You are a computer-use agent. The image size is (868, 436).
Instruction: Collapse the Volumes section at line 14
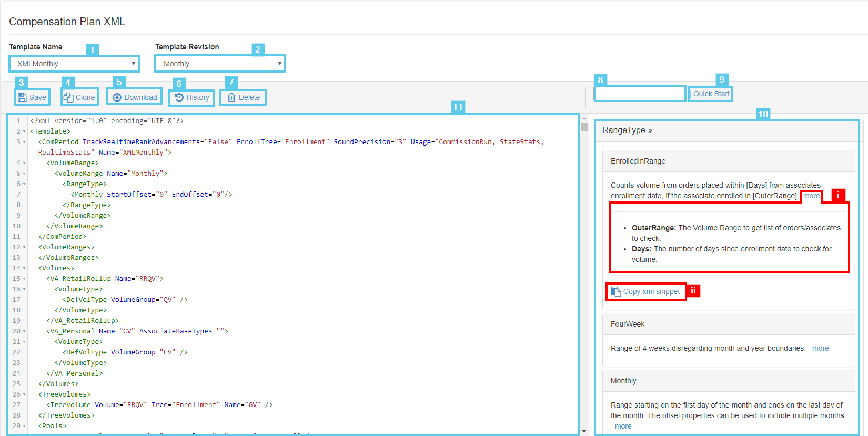tap(24, 268)
